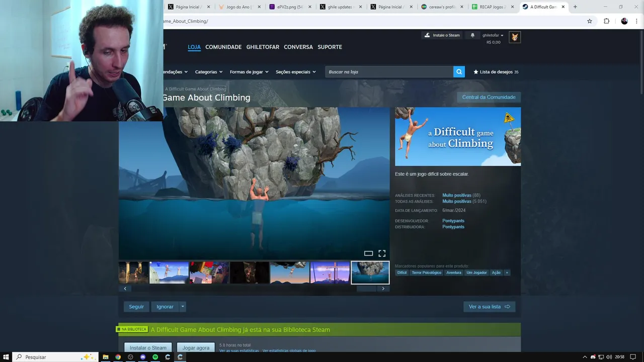The image size is (644, 362).
Task: Switch viewer to theater mode icon
Action: click(x=368, y=253)
